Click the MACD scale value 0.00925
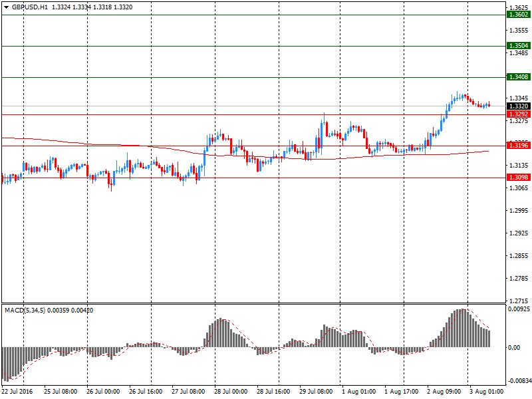The height and width of the screenshot is (399, 532). click(x=519, y=309)
